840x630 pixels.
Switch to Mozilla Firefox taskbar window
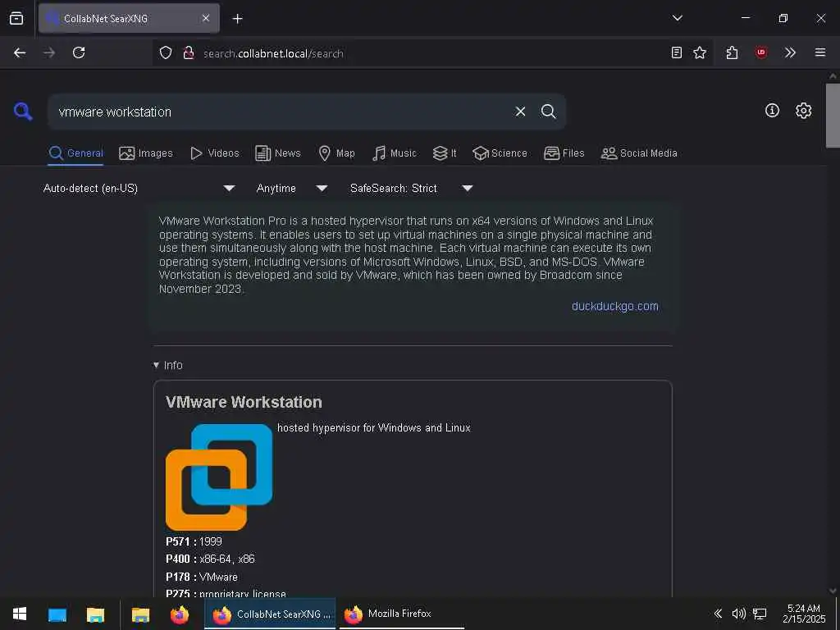coord(402,614)
